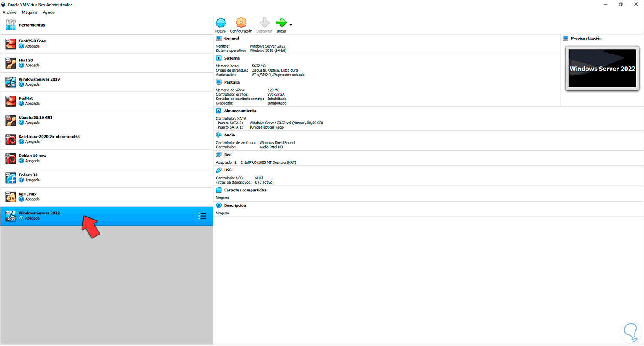The image size is (644, 346).
Task: Select the Windows Server 2019 machine name
Action: click(x=39, y=79)
